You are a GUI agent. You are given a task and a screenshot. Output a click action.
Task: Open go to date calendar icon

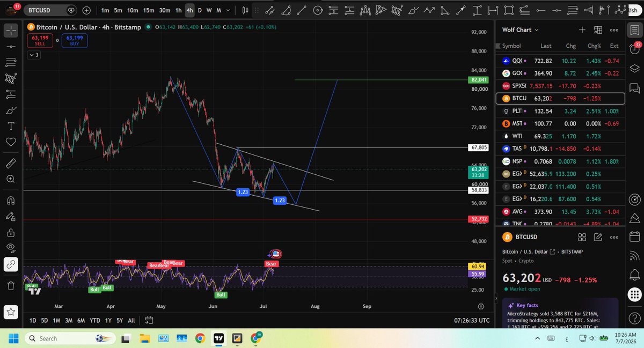(149, 320)
